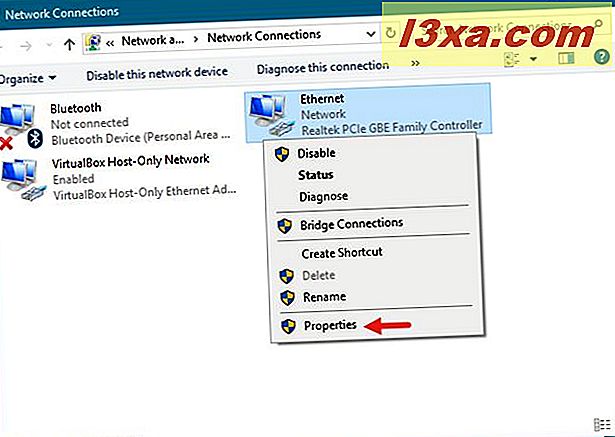Click the Refresh icon beside address bar
This screenshot has height=437, width=615.
point(390,33)
